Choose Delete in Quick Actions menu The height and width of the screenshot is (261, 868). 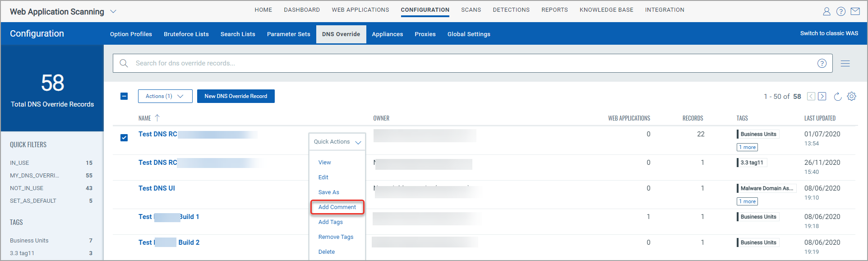click(327, 252)
